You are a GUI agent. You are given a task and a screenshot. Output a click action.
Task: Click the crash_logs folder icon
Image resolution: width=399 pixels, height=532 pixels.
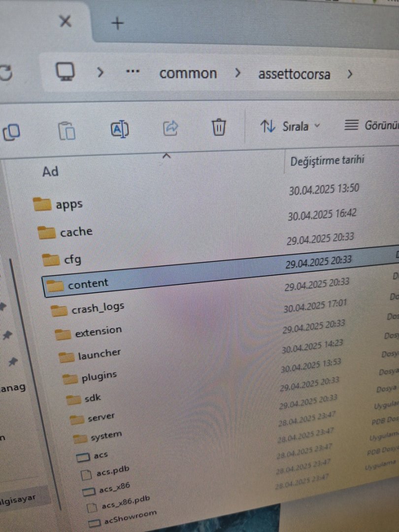pyautogui.click(x=59, y=310)
